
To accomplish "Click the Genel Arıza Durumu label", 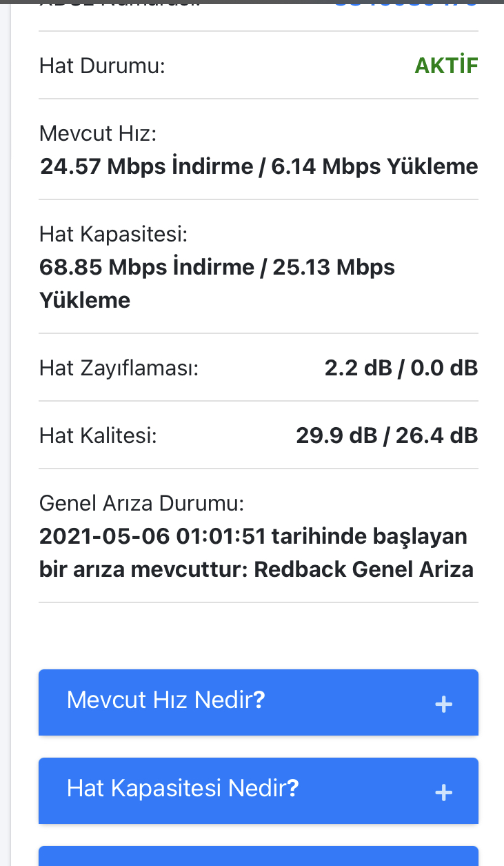I will click(141, 503).
